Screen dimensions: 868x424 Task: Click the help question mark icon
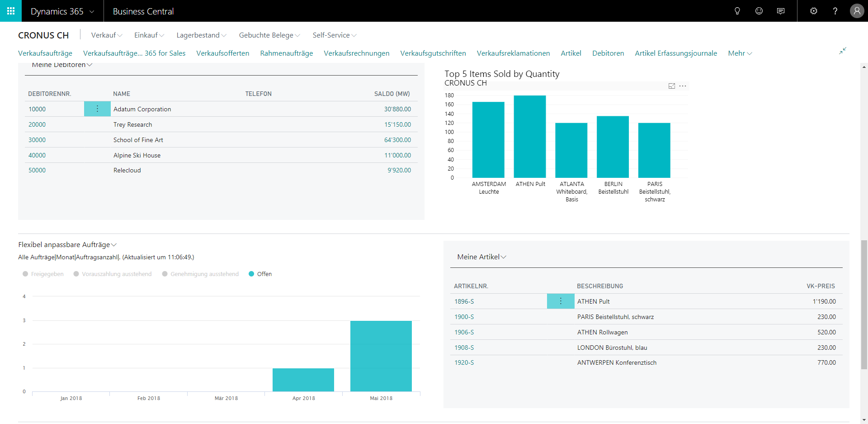click(x=835, y=11)
